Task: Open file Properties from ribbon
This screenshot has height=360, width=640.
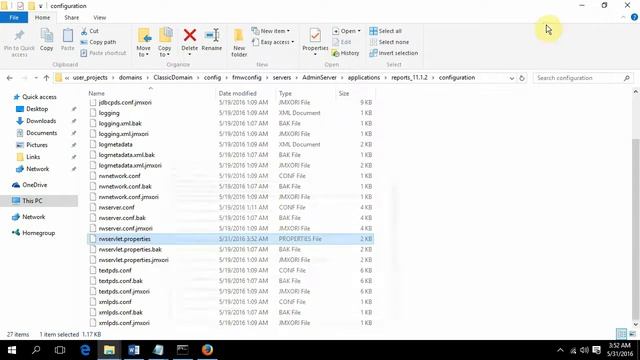Action: 315,41
